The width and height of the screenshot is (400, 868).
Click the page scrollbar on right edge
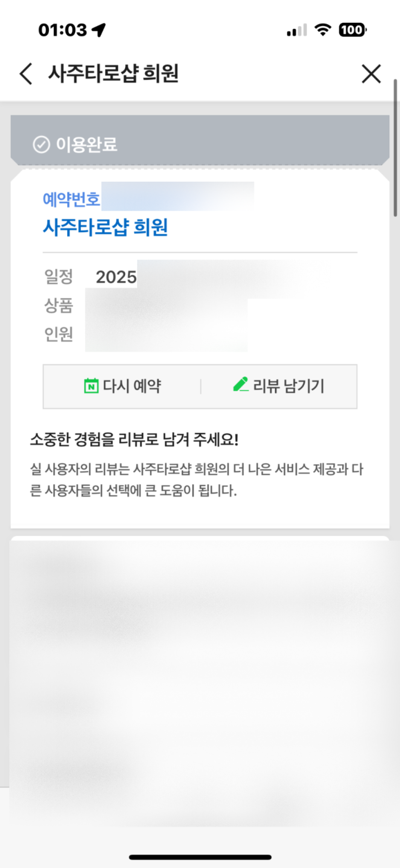[x=395, y=148]
